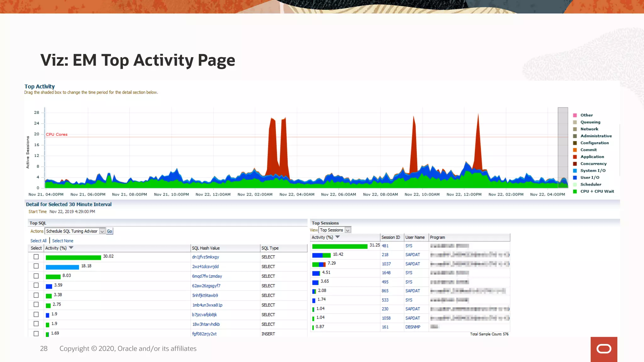644x362 pixels.
Task: Check the box next to 62aw26zgsgyf7
Action: pyautogui.click(x=36, y=285)
